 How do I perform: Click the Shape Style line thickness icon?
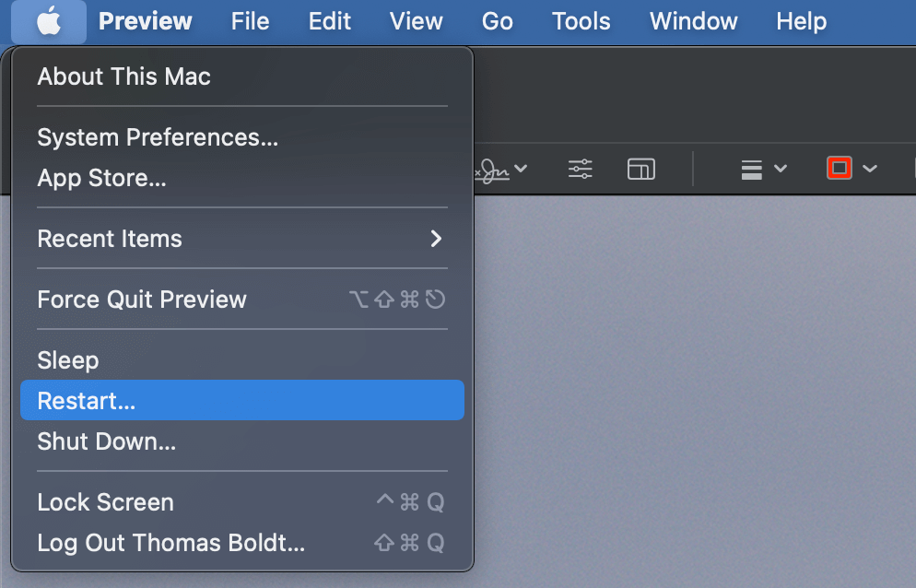coord(751,170)
